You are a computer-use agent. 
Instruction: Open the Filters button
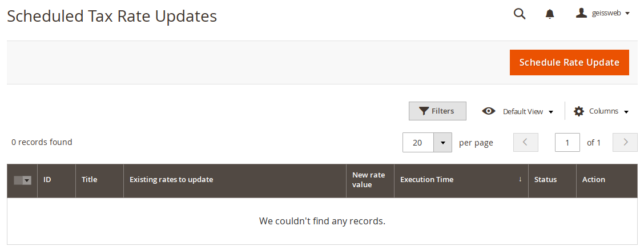click(437, 111)
